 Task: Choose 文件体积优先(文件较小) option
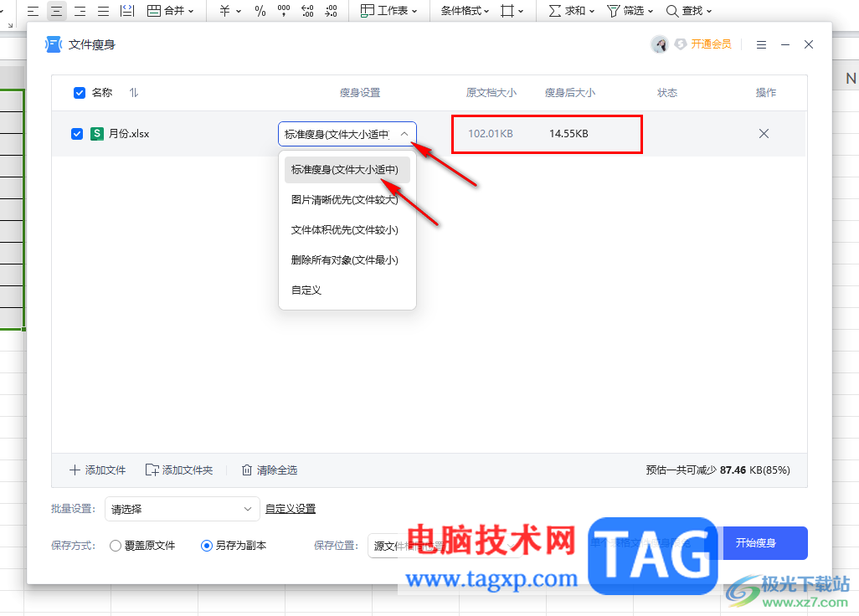click(x=347, y=230)
